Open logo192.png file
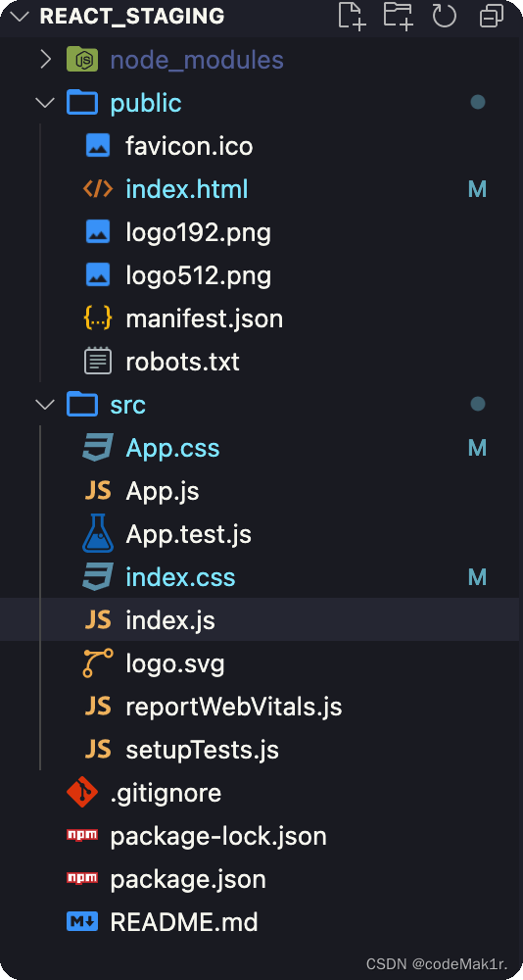Viewport: 523px width, 980px height. tap(199, 233)
